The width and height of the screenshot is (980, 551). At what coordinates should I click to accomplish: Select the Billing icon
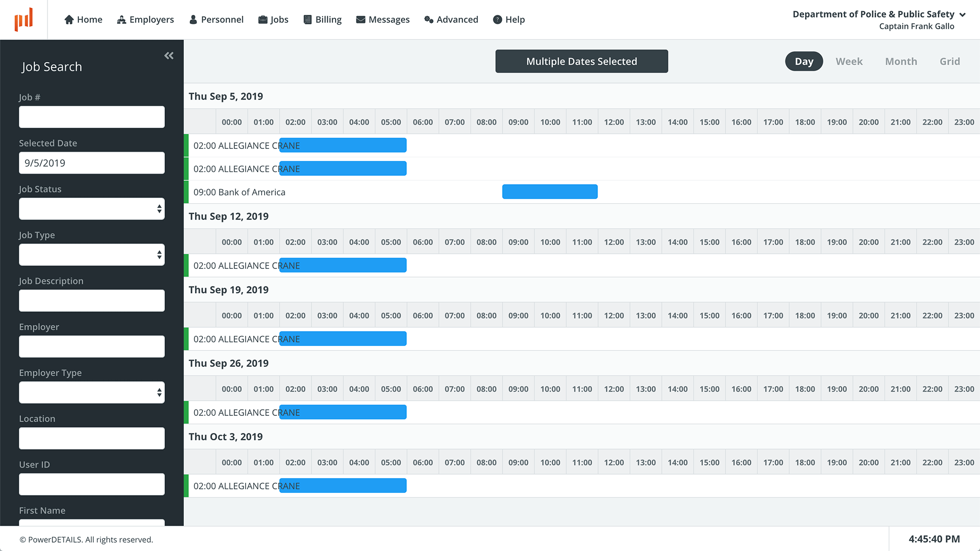(307, 19)
